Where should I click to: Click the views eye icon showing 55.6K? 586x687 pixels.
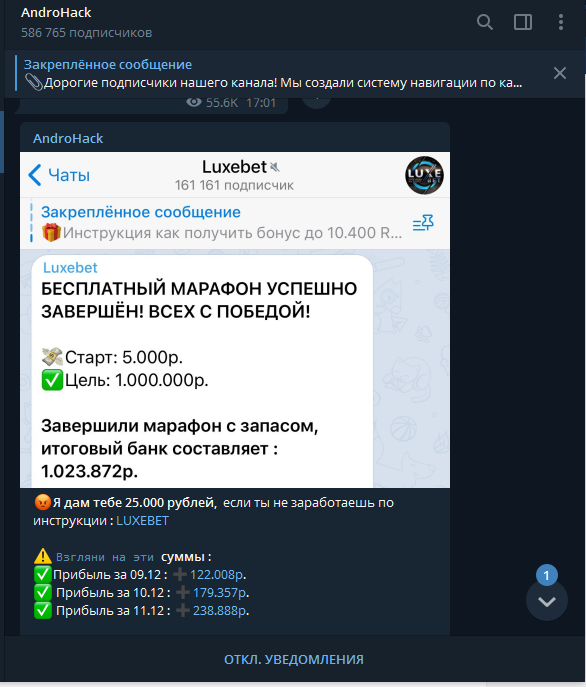pyautogui.click(x=194, y=103)
